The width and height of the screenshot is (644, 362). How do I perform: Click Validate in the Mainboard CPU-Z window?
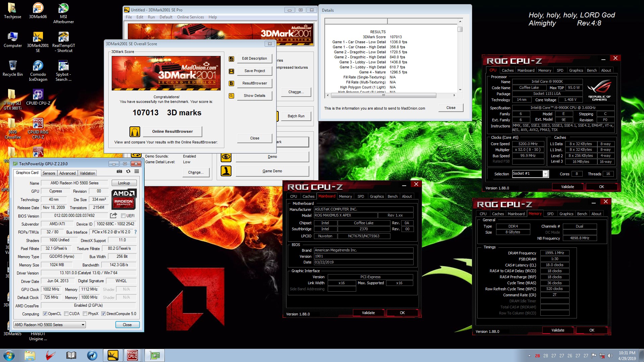[x=368, y=313]
